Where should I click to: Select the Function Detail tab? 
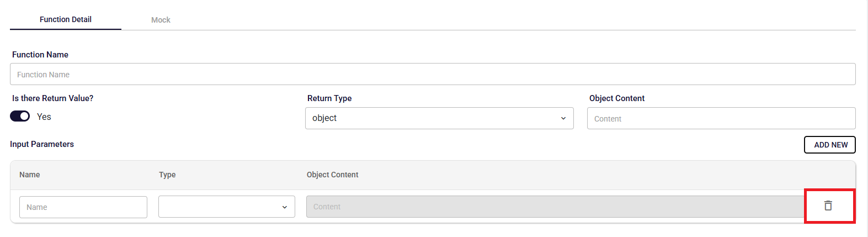coord(66,19)
